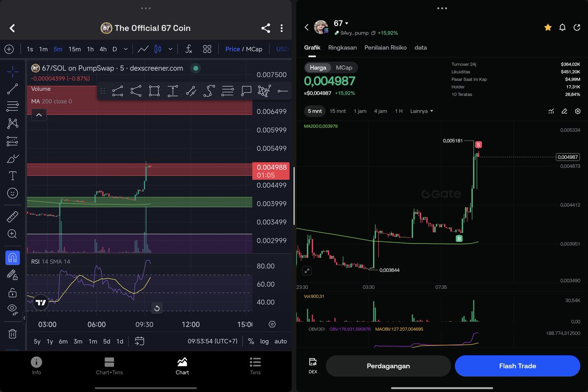
Task: Select the forecasting and measurement tool
Action: pyautogui.click(x=13, y=141)
